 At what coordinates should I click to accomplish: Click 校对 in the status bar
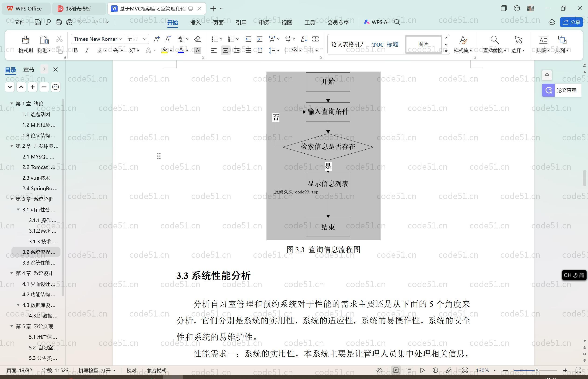coord(131,370)
